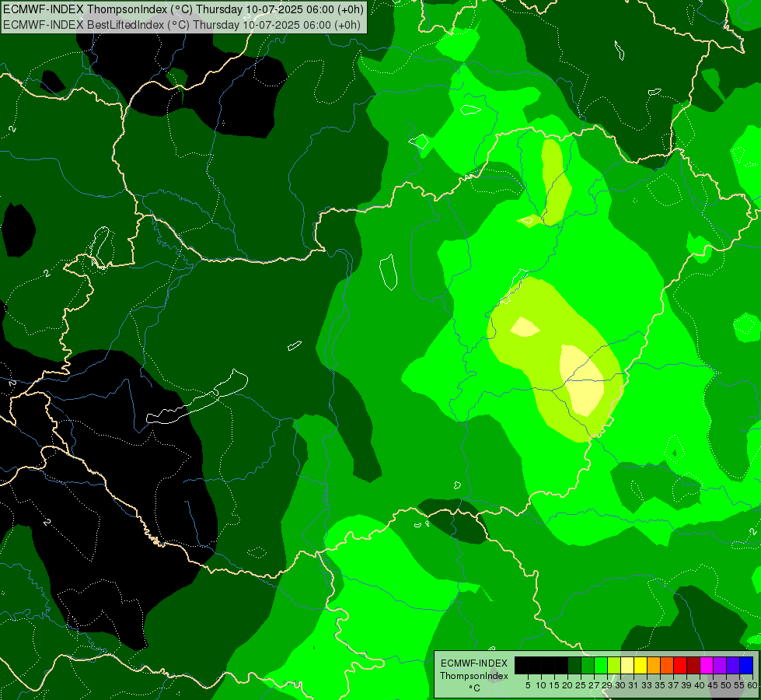Select the pale yellow 30–31 legend swatch

(x=627, y=665)
